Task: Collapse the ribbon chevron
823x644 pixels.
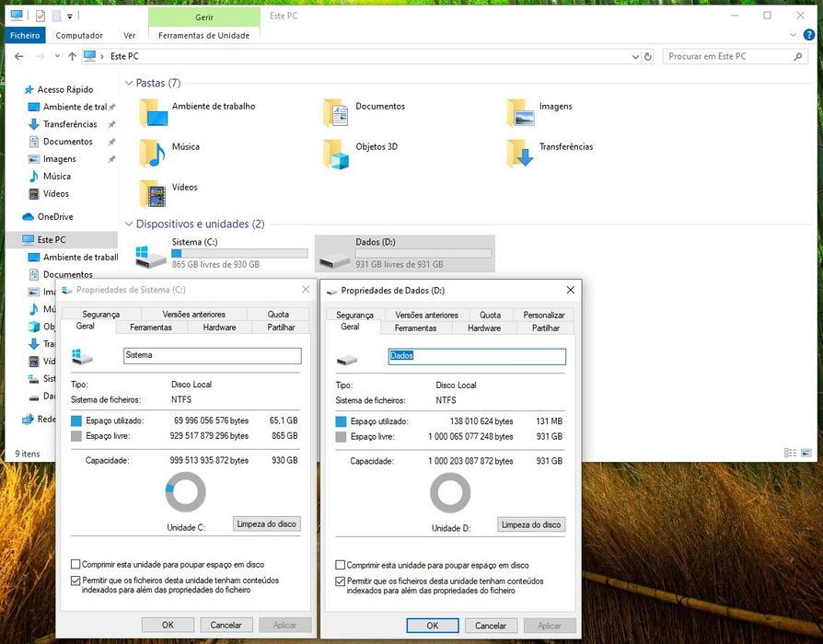Action: (794, 35)
